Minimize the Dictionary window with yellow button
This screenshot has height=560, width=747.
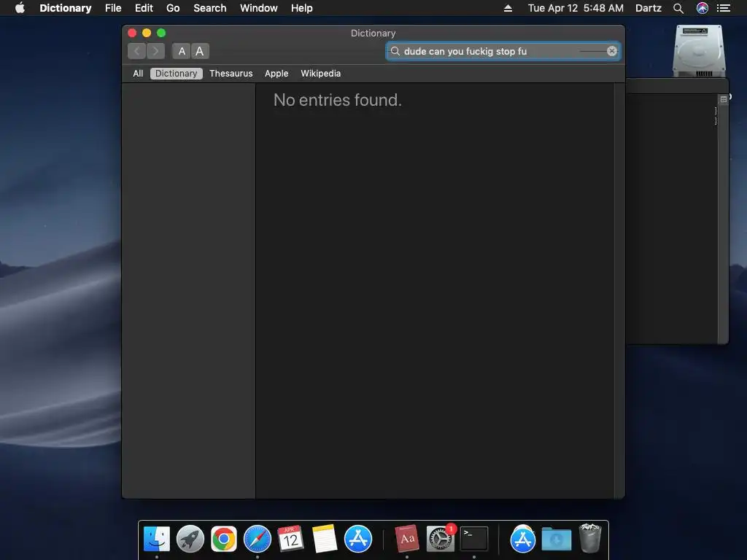[147, 33]
